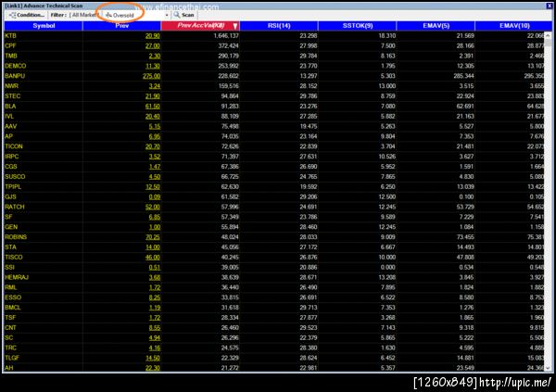Select the HEMRAJ symbol
The image size is (556, 392).
coord(17,277)
